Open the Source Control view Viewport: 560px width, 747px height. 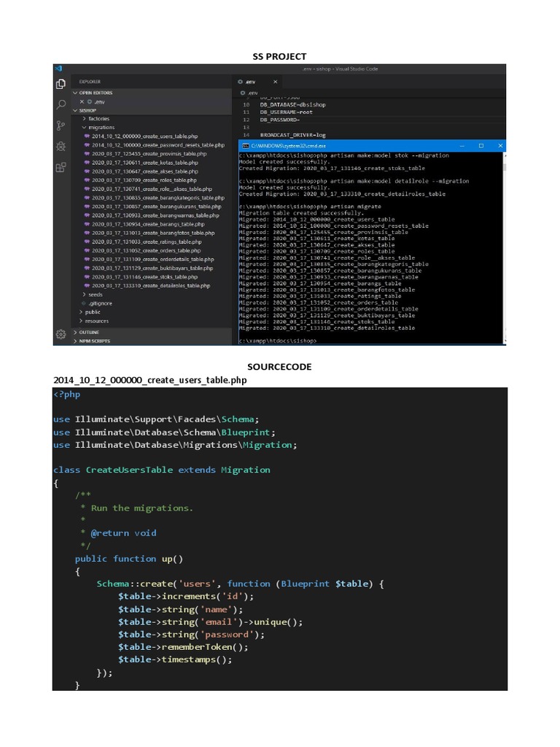point(61,125)
